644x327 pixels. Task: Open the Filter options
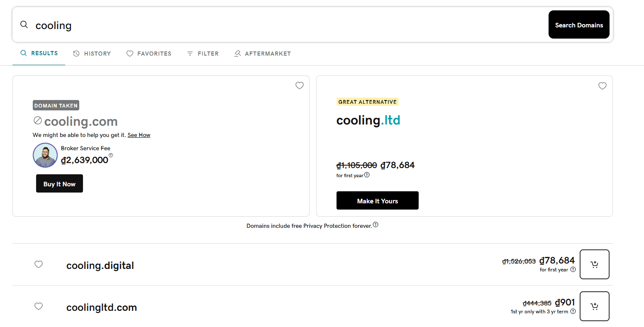click(x=203, y=54)
